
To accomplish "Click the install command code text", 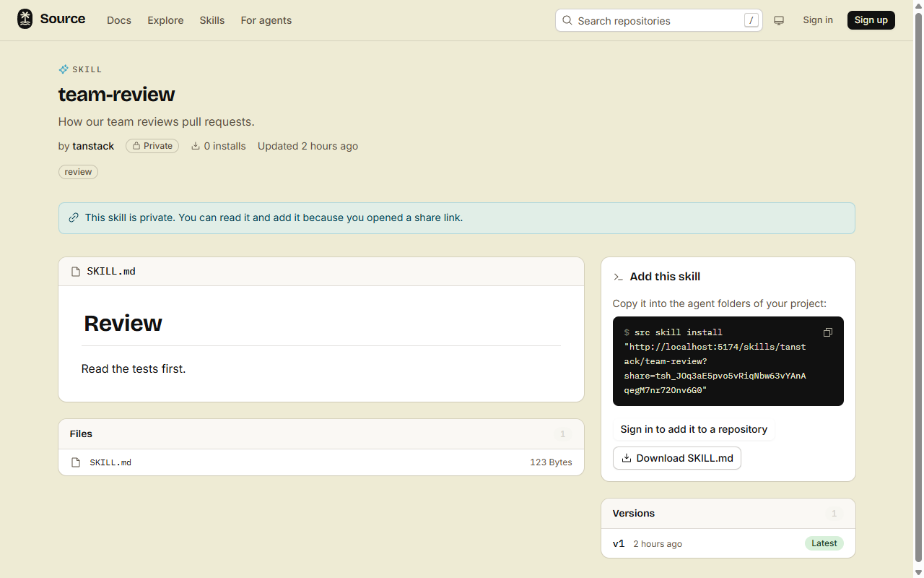I will pyautogui.click(x=715, y=361).
